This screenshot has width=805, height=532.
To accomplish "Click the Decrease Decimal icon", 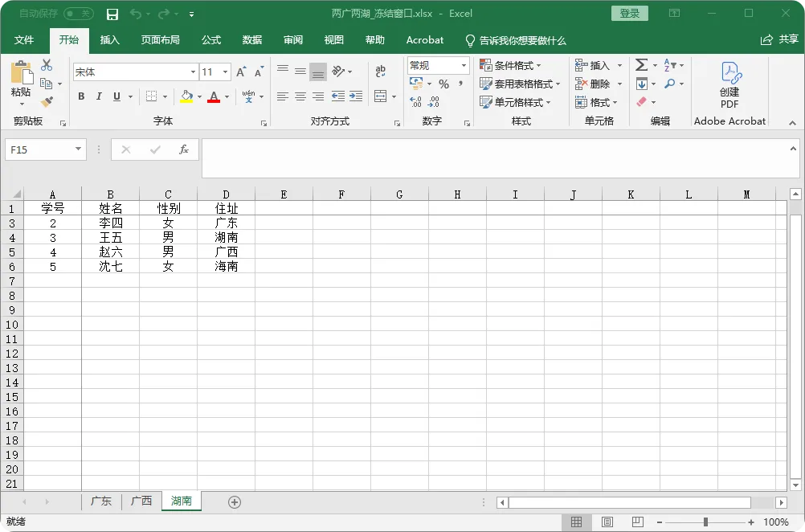I will click(x=434, y=102).
